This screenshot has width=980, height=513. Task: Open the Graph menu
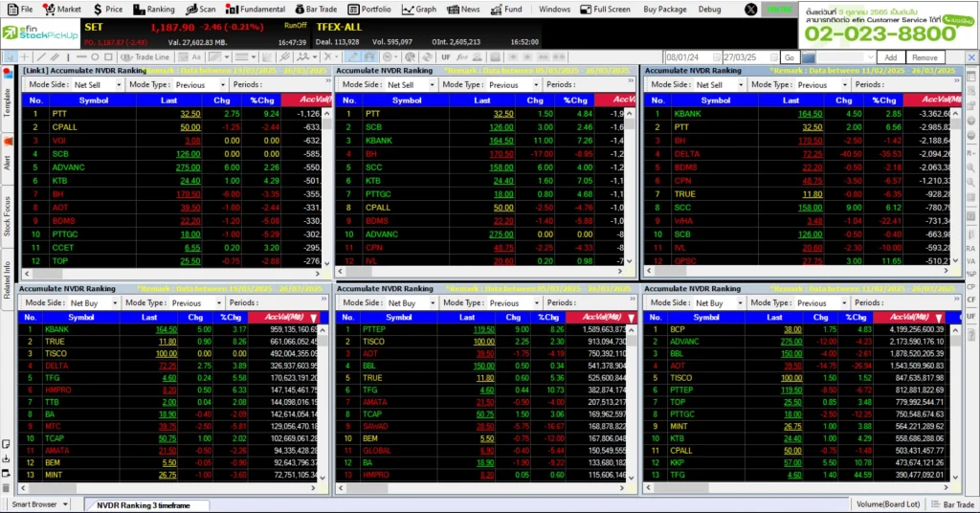419,10
